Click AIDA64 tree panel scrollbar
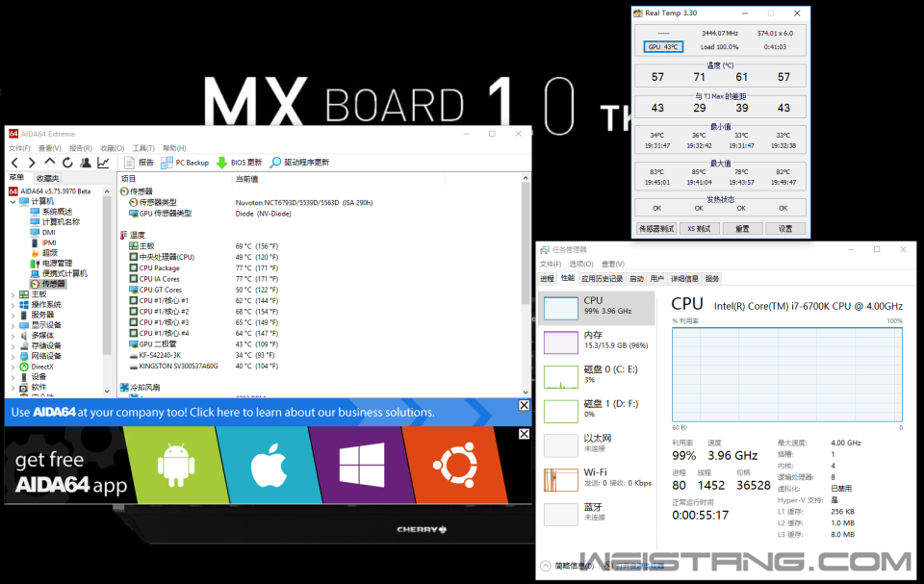924x584 pixels. (107, 275)
